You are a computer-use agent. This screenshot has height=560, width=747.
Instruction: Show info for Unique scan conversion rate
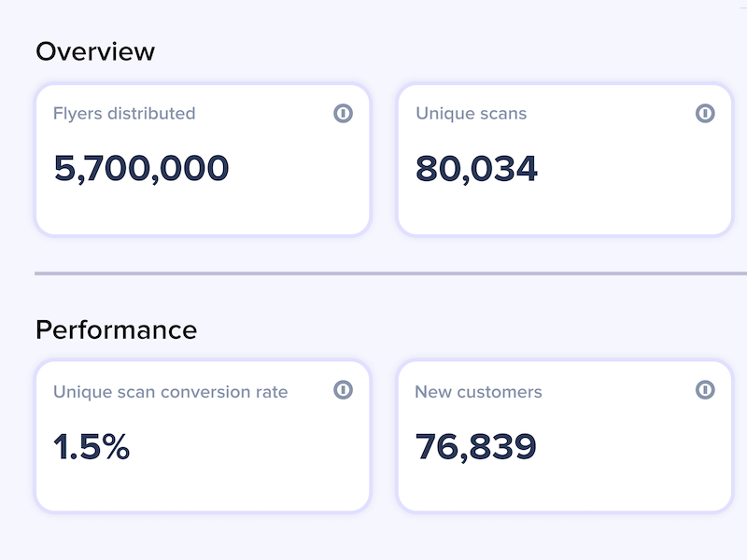click(x=343, y=389)
